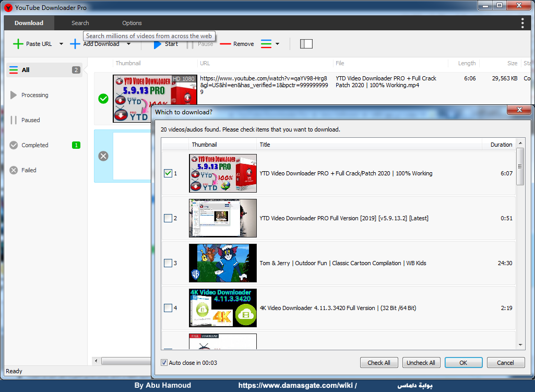Viewport: 535px width, 392px height.
Task: Click the dialog vertical scrollbar thumb
Action: [520, 167]
